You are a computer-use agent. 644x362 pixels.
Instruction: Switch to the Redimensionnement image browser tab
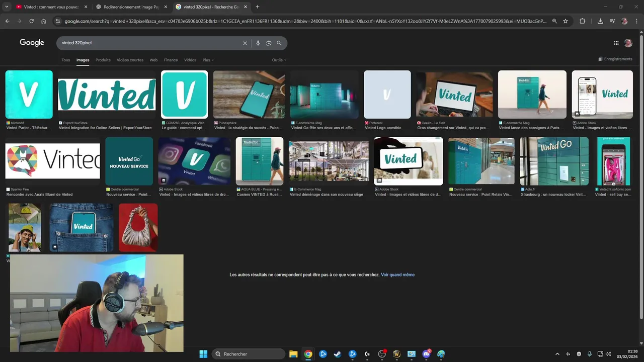pyautogui.click(x=131, y=7)
